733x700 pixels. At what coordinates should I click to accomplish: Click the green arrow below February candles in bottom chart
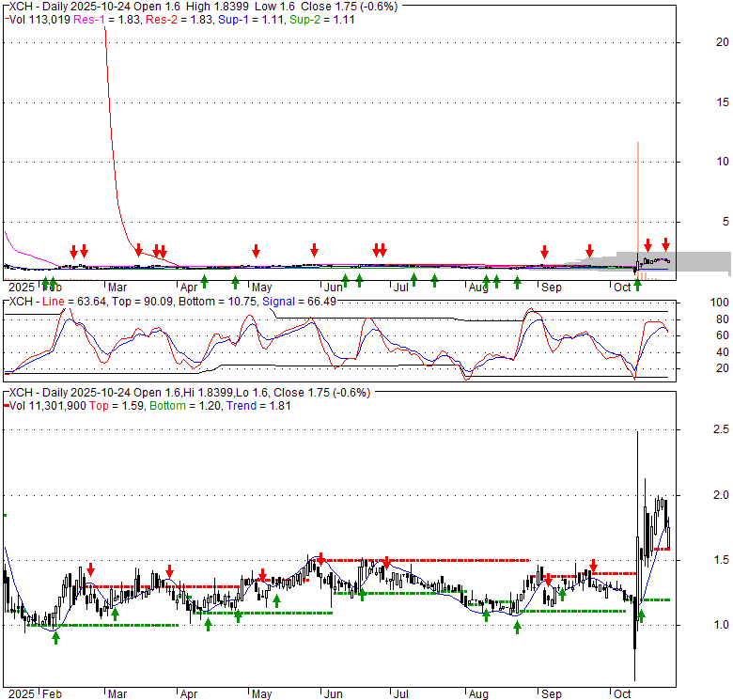55,637
